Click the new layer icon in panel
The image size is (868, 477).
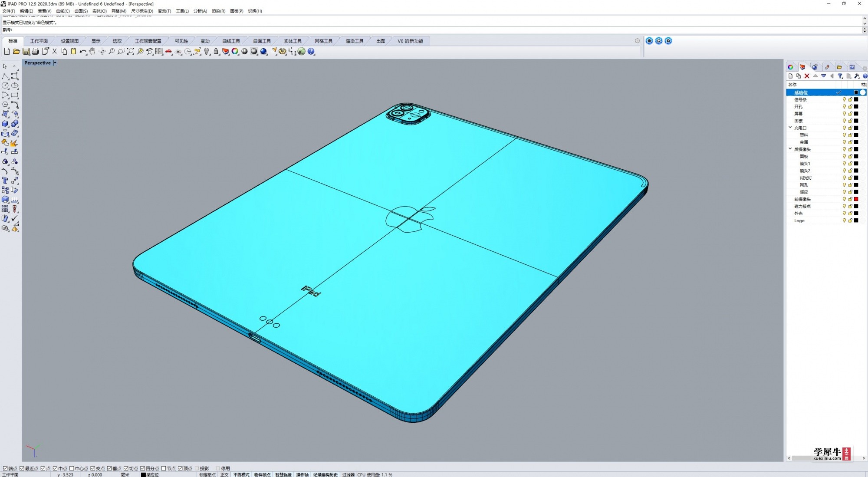[790, 76]
